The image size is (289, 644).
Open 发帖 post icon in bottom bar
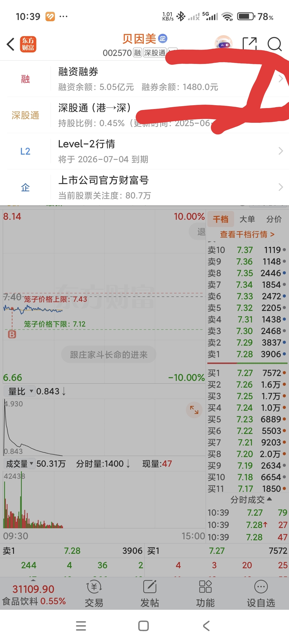(150, 593)
